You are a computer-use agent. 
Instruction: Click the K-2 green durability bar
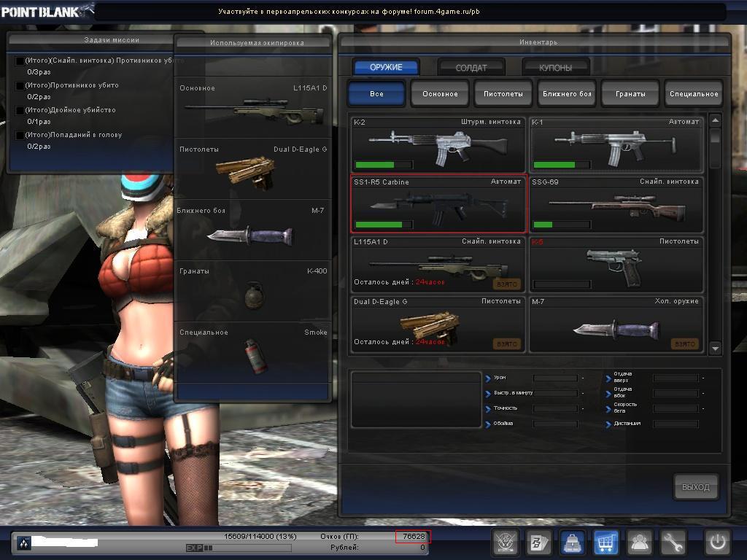375,165
